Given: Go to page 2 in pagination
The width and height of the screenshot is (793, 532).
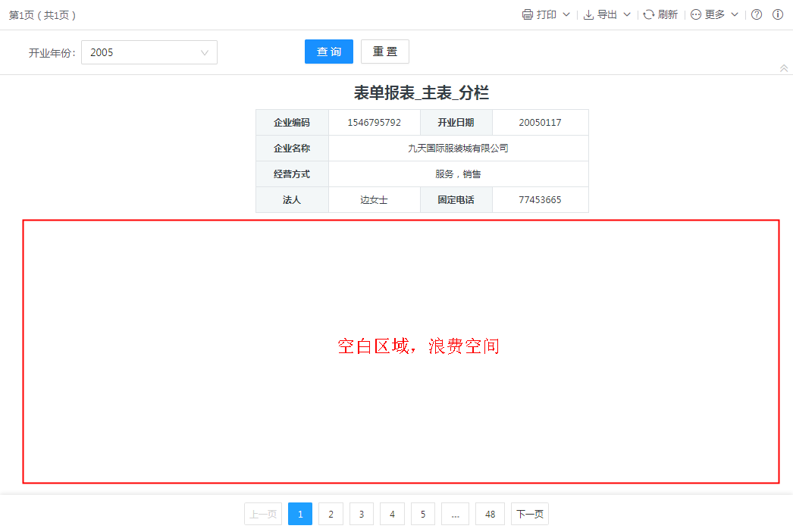Looking at the screenshot, I should [331, 514].
